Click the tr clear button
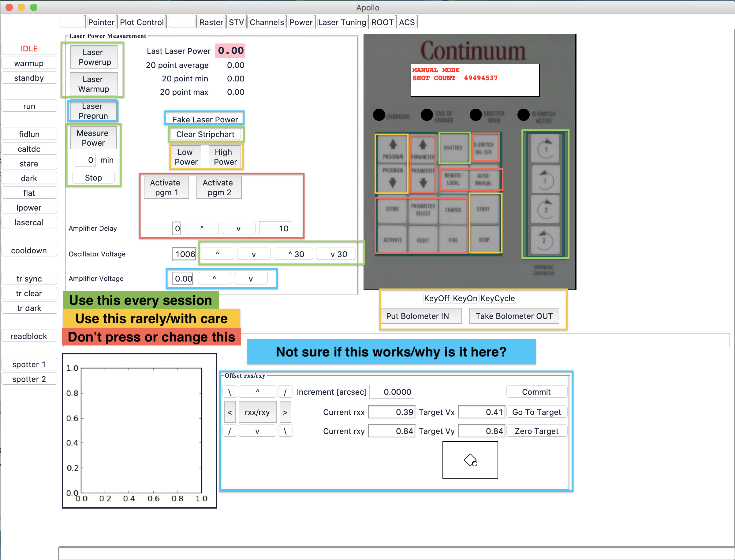Screen dimensions: 735x560 click(x=29, y=293)
